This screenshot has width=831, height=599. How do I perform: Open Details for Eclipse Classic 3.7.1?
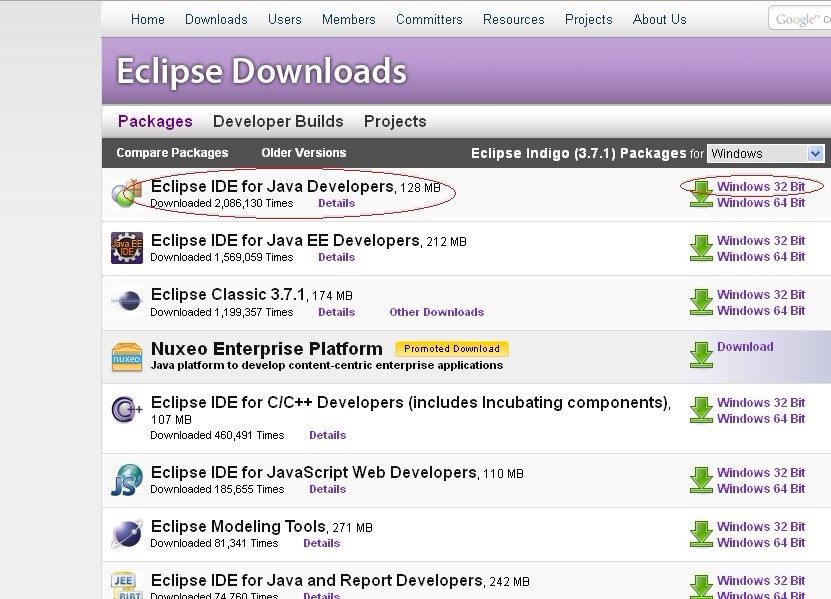coord(337,312)
